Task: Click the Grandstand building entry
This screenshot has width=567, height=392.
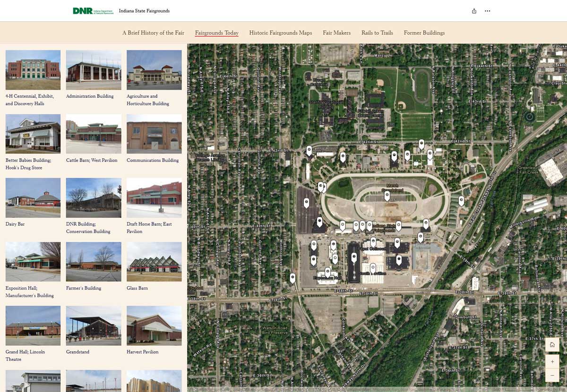Action: click(93, 325)
